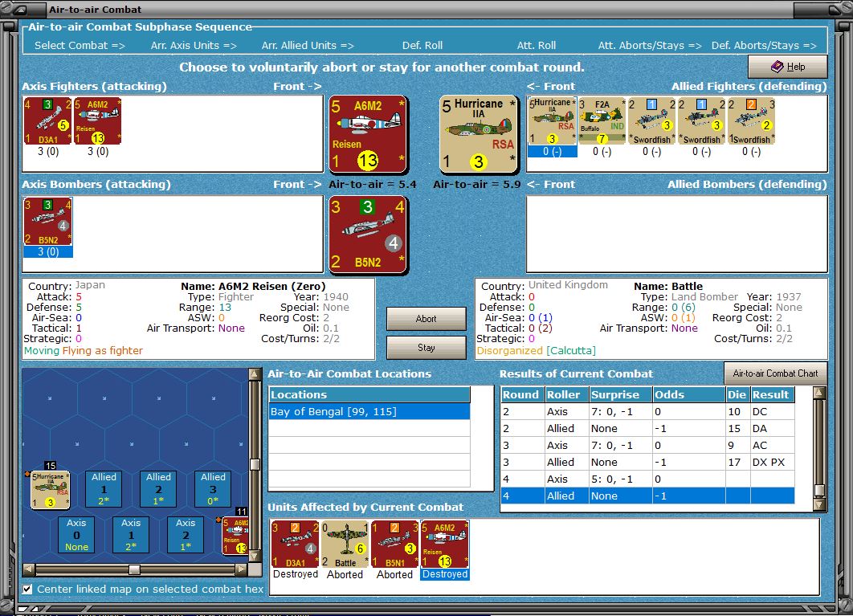The height and width of the screenshot is (616, 853).
Task: Click the A6M2 counter on the linked map
Action: [235, 536]
